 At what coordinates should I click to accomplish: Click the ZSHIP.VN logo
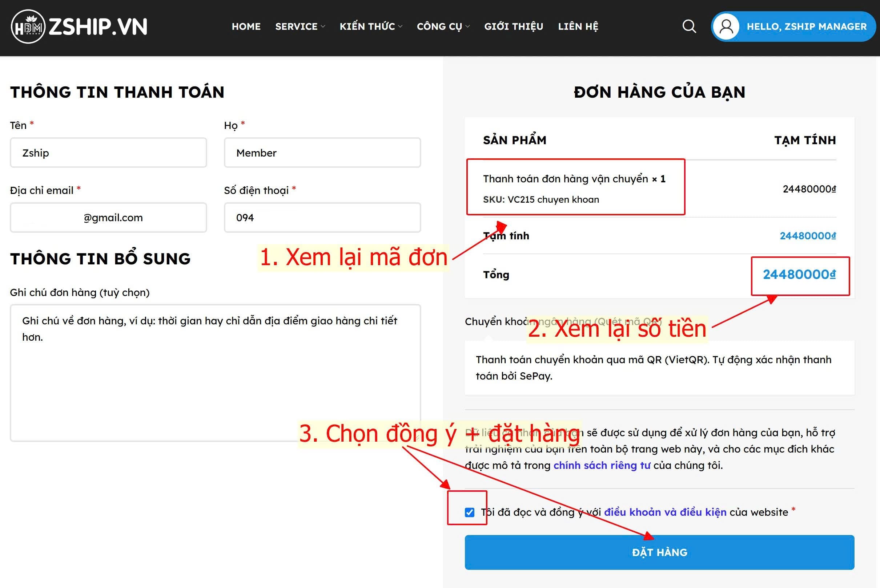[79, 26]
